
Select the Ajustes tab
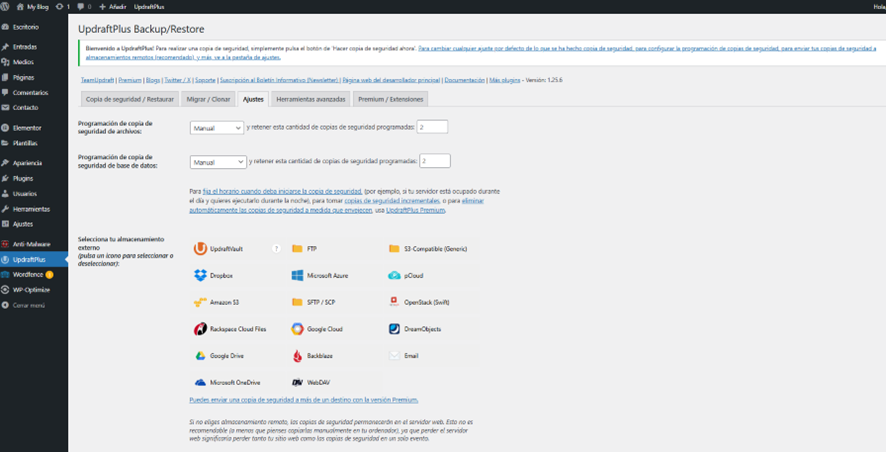coord(253,99)
